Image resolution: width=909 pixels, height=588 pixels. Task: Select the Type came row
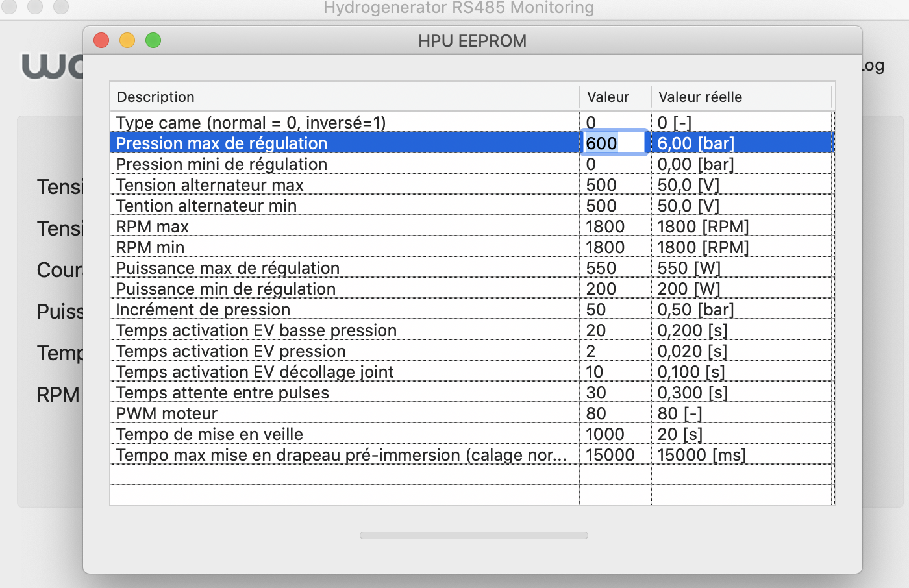click(471, 122)
